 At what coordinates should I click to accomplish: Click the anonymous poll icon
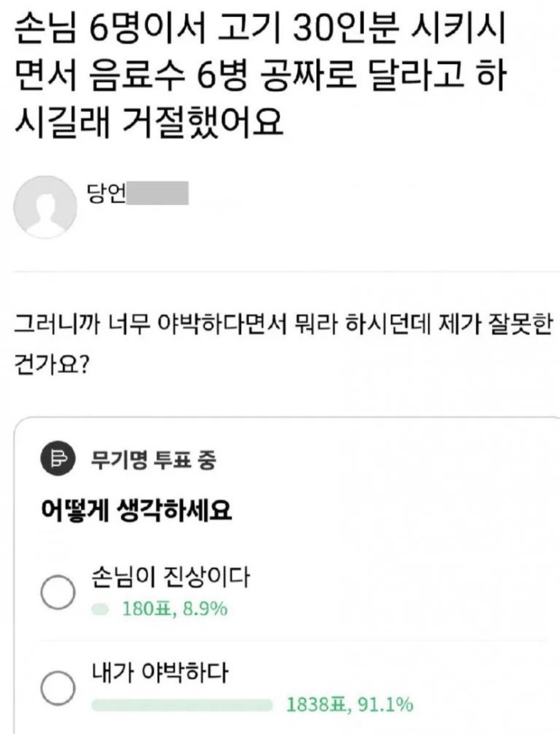(55, 460)
